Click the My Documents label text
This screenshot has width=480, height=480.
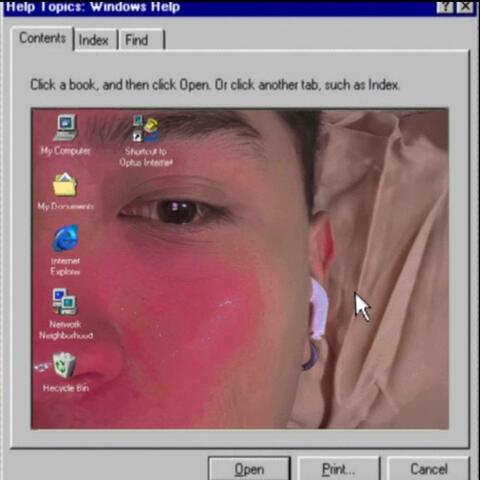coord(65,207)
